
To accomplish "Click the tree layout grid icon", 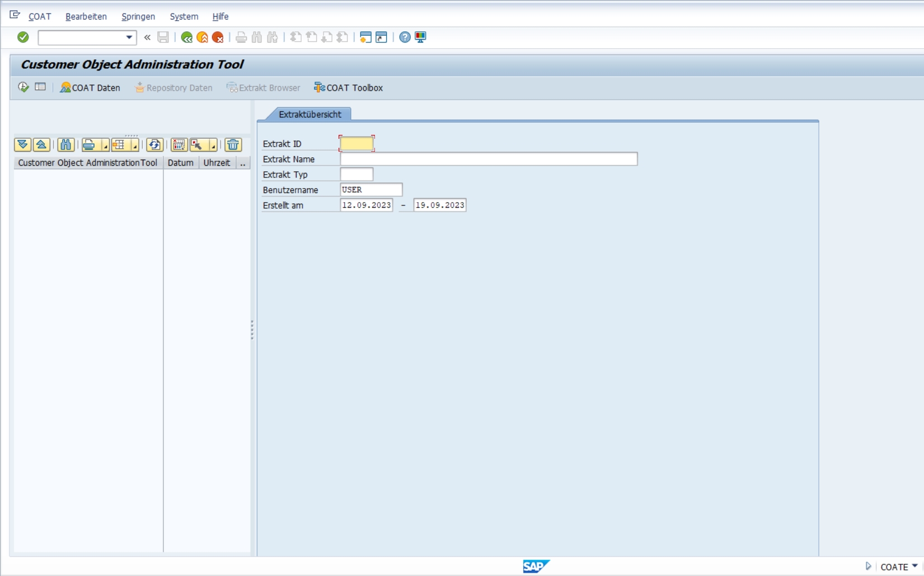I will click(119, 145).
